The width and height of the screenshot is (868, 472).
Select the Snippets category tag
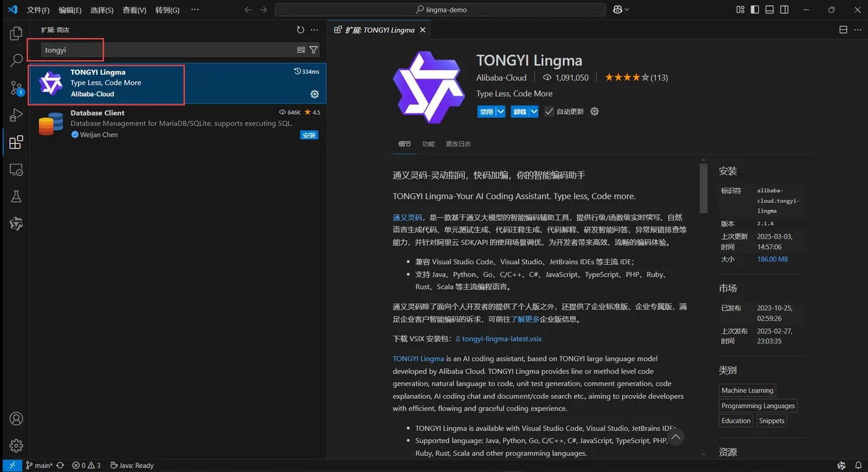(772, 421)
